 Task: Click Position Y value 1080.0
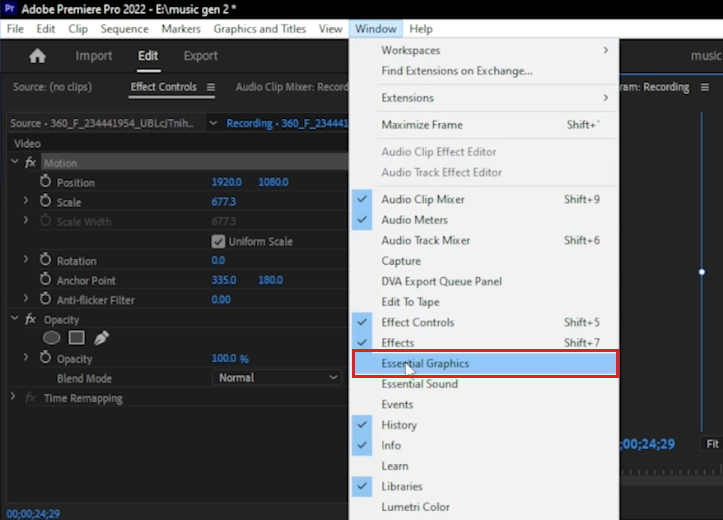[273, 182]
